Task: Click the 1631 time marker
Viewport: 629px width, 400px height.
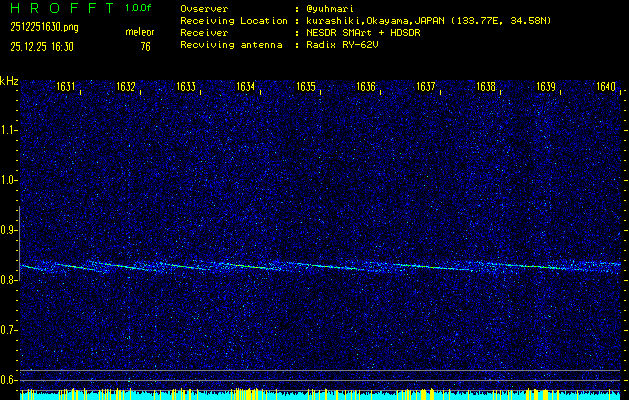Action: 66,87
